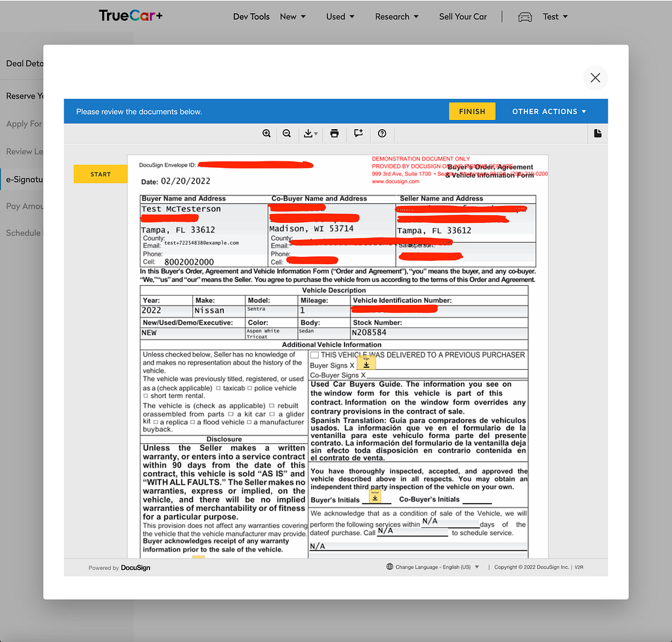Image resolution: width=672 pixels, height=642 pixels.
Task: Click the cell number 8002002000
Action: click(189, 262)
